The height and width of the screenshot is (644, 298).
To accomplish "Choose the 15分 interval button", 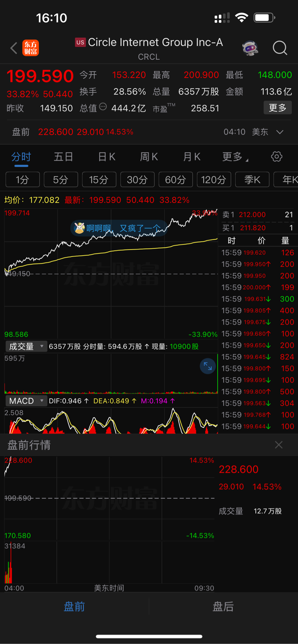I will point(99,180).
